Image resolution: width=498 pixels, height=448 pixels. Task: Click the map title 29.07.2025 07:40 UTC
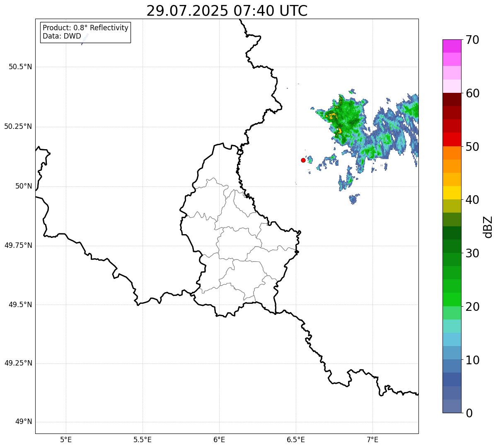(x=227, y=10)
